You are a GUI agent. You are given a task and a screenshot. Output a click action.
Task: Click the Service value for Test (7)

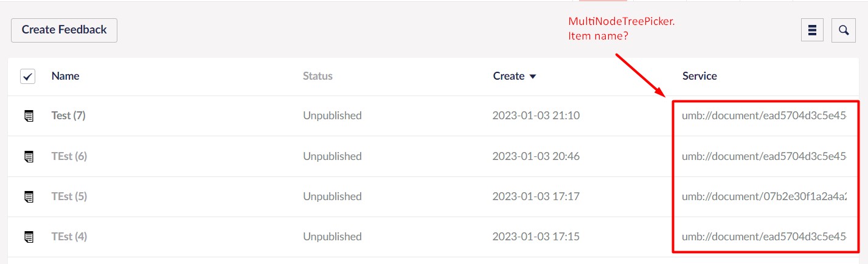[764, 116]
